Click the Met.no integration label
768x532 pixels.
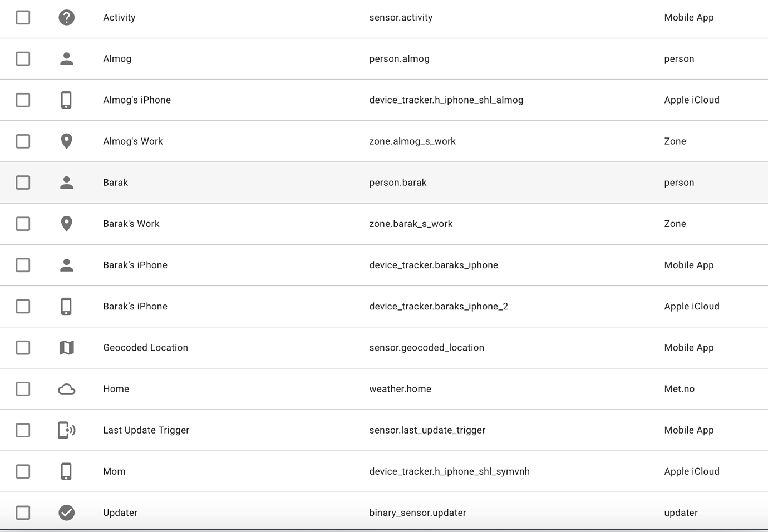click(x=679, y=389)
